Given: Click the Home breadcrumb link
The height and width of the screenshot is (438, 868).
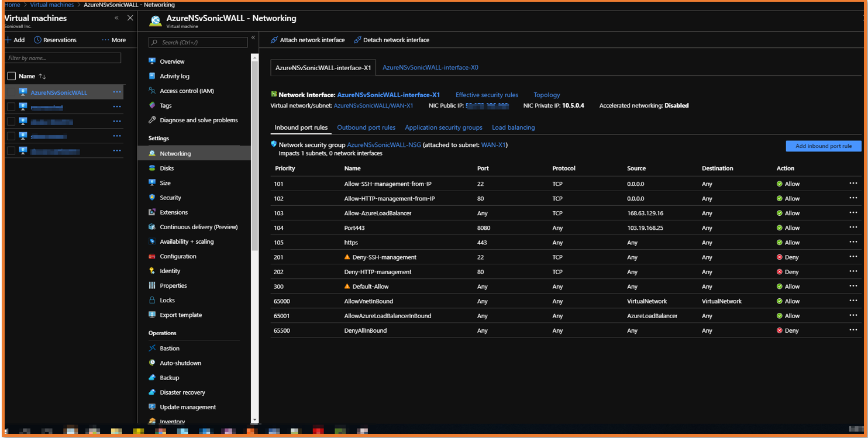Looking at the screenshot, I should 12,5.
